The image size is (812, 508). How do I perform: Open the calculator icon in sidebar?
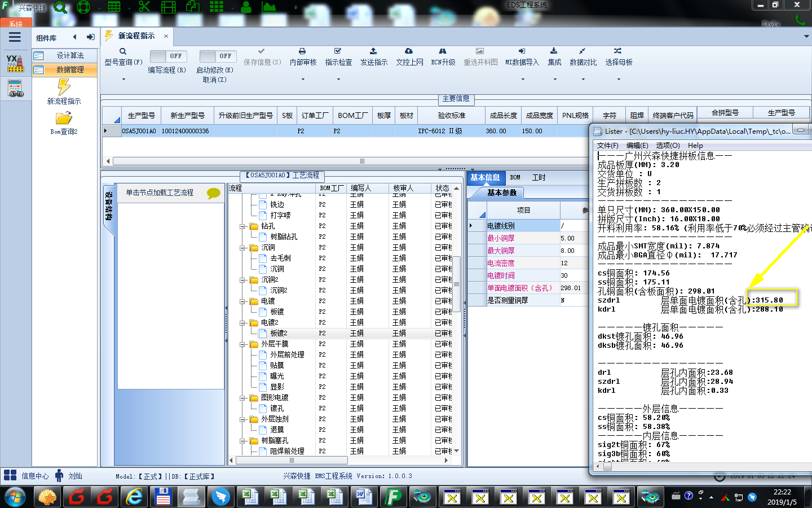click(15, 89)
